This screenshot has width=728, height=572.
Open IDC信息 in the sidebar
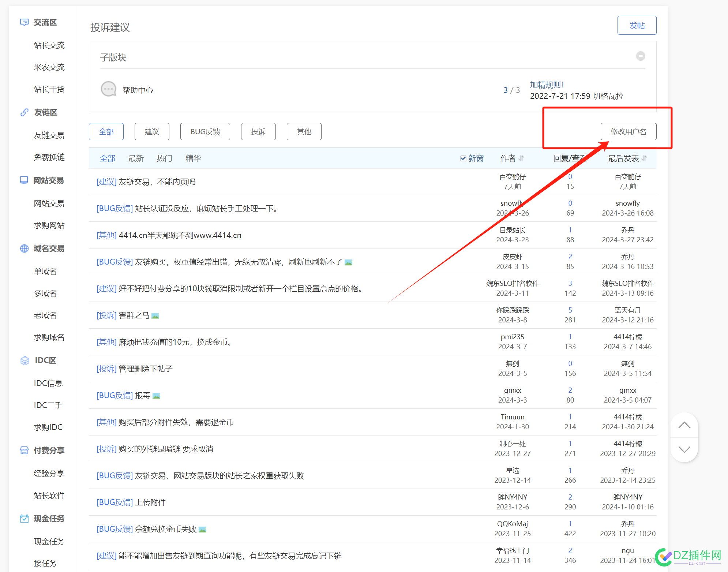(x=48, y=384)
